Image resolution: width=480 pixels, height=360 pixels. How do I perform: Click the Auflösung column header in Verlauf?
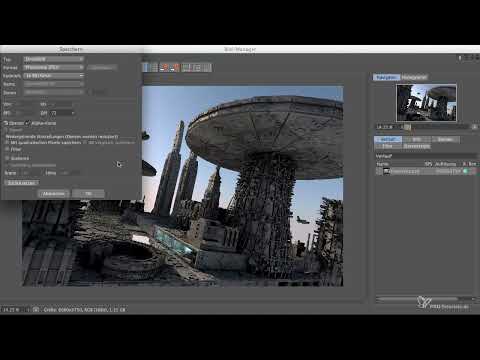[445, 164]
